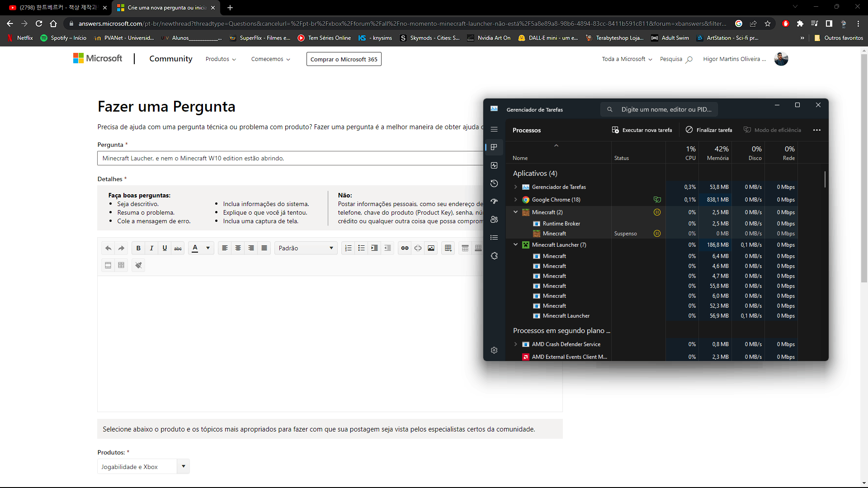This screenshot has height=488, width=868.
Task: Click the insert link icon
Action: point(405,247)
